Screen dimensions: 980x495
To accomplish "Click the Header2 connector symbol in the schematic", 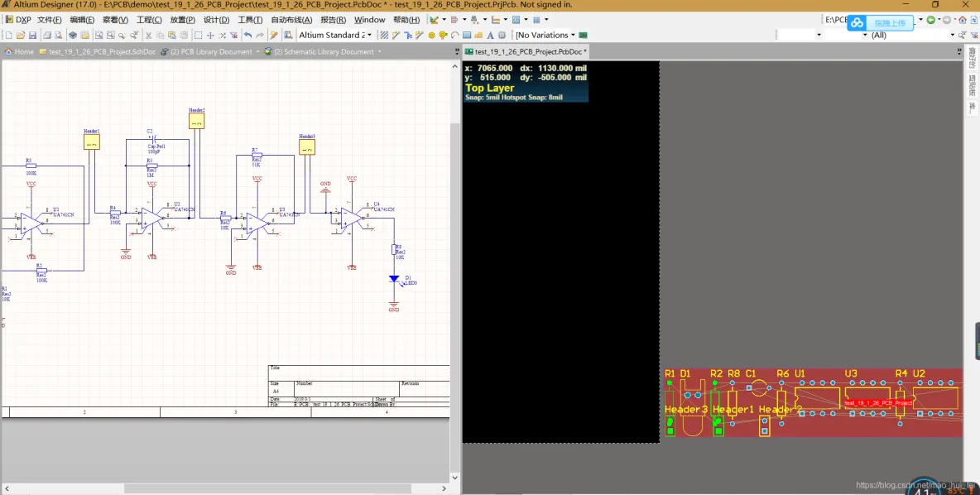I will point(196,121).
